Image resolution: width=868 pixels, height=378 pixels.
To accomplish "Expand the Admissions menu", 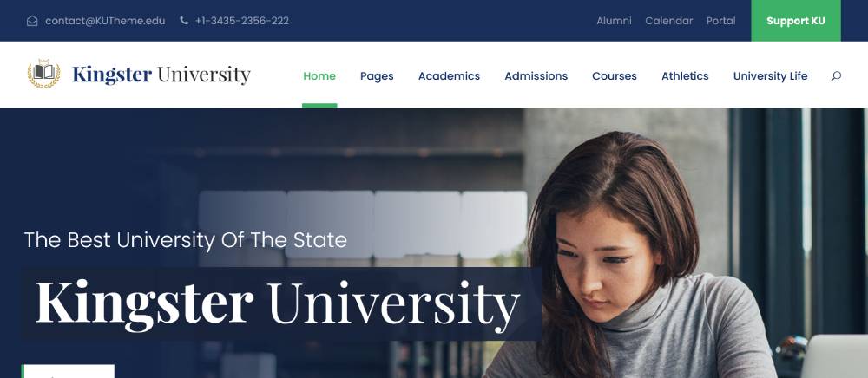I will click(x=536, y=76).
